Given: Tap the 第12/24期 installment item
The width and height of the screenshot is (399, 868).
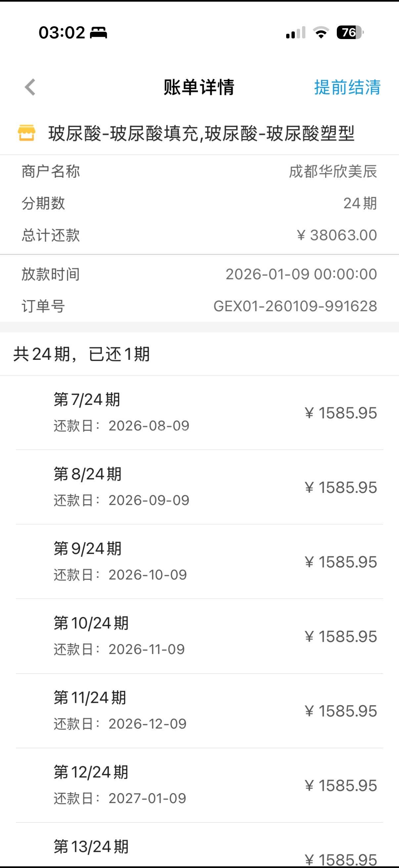Looking at the screenshot, I should [x=199, y=785].
